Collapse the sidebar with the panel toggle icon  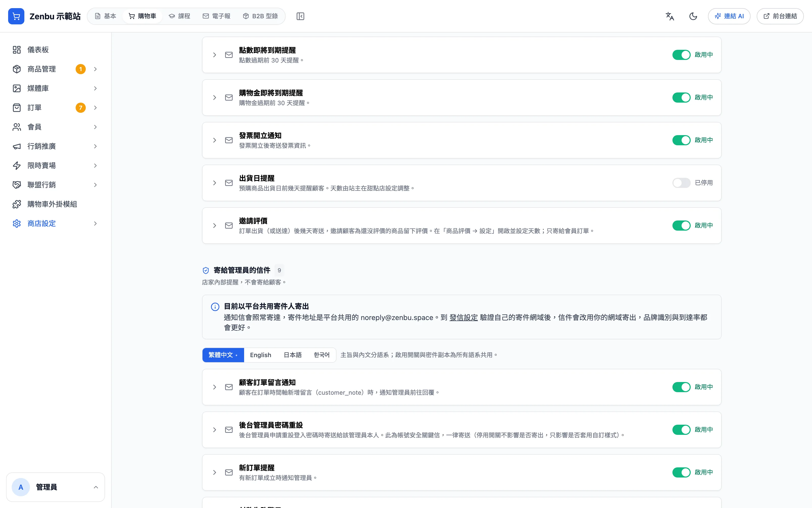pos(300,16)
